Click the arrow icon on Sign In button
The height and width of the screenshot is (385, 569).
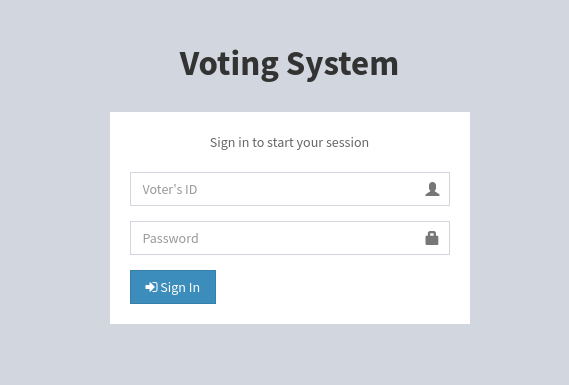pyautogui.click(x=151, y=287)
